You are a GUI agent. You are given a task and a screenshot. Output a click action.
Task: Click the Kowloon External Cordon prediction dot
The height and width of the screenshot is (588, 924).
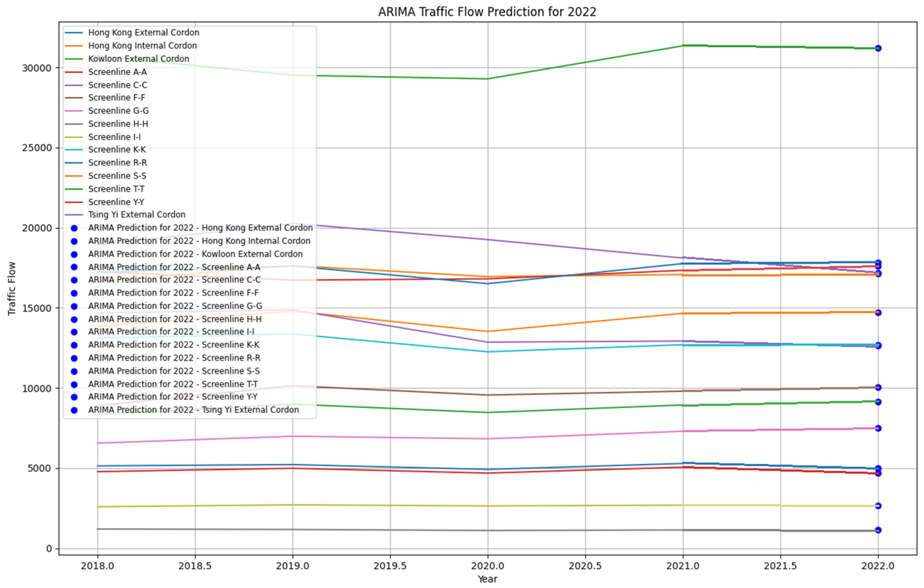878,48
